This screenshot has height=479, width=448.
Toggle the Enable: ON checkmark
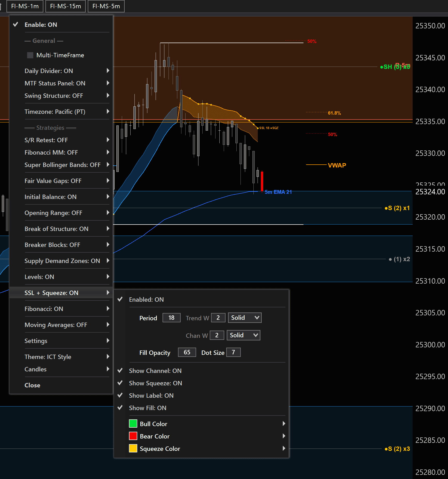tap(16, 25)
